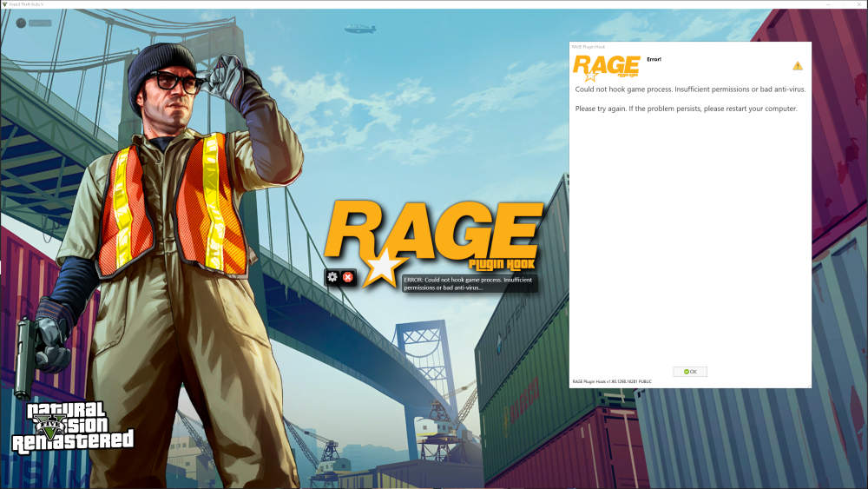The width and height of the screenshot is (868, 489).
Task: Click the Grand Theft Auto V title bar icon
Action: [4, 3]
